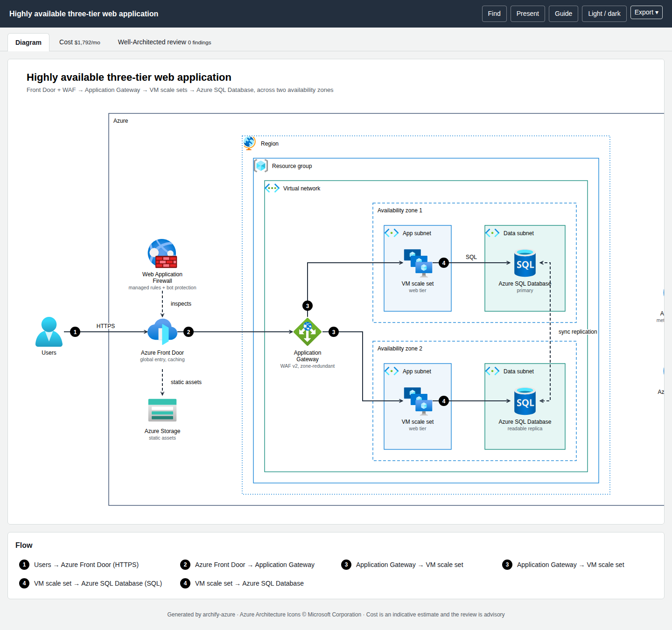Select the zone 2 VM scale set icon
672x630 pixels.
click(x=418, y=401)
